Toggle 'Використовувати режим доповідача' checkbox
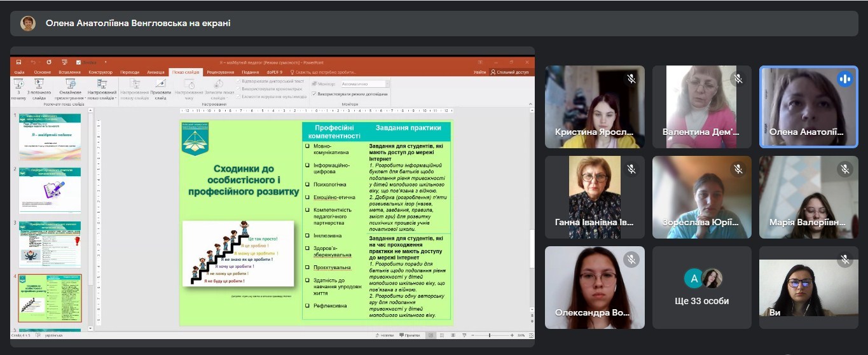Image resolution: width=868 pixels, height=355 pixels. tap(314, 94)
